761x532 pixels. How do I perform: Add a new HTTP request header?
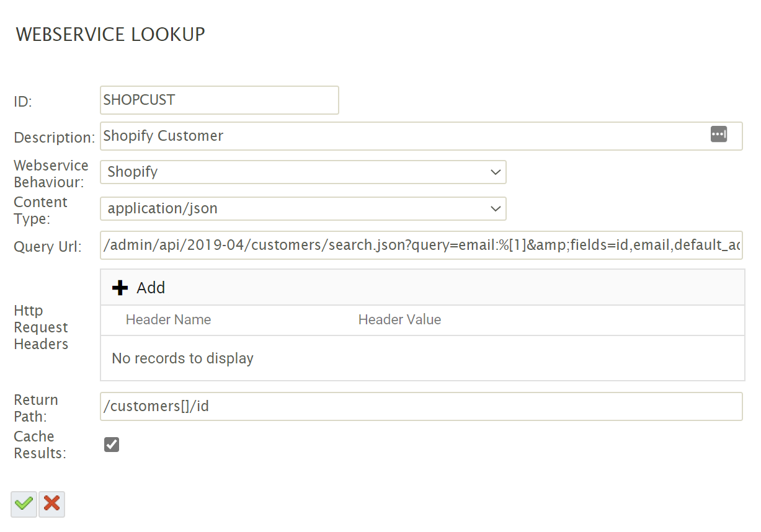pos(139,288)
